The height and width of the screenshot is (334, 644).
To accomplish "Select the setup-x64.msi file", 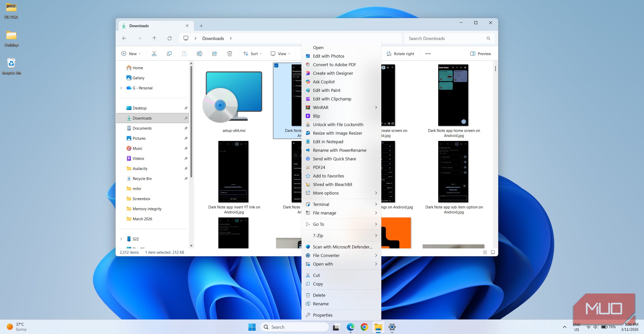I will [x=234, y=101].
